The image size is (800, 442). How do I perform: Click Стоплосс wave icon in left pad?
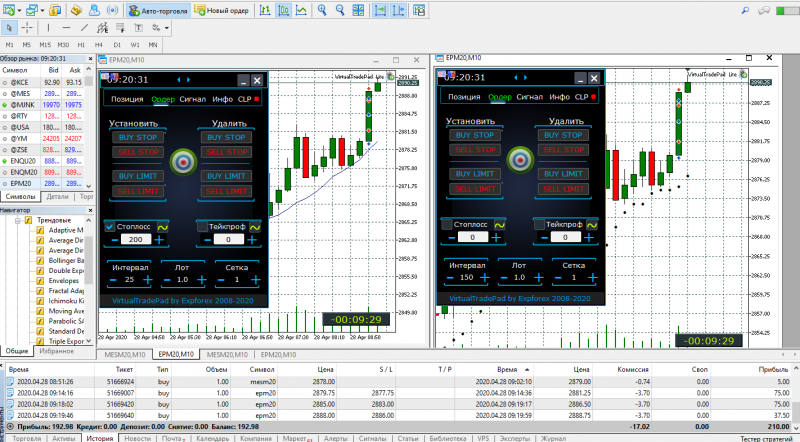point(163,227)
